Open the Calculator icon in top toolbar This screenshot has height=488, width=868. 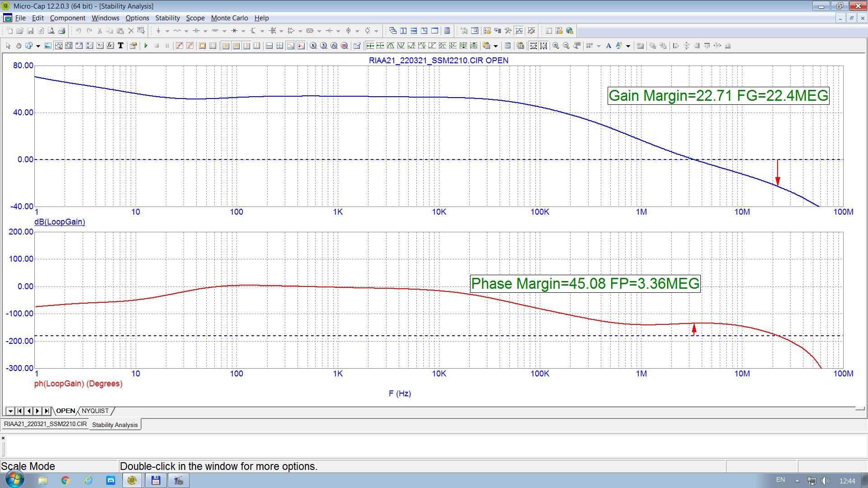point(447,31)
